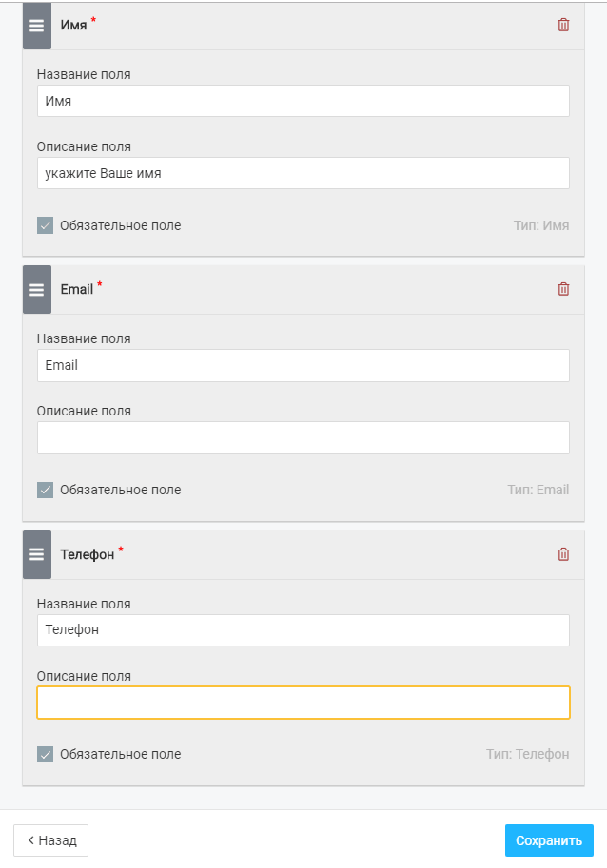Image resolution: width=607 pixels, height=868 pixels.
Task: Click the empty Описание поля input under Email
Action: click(303, 438)
